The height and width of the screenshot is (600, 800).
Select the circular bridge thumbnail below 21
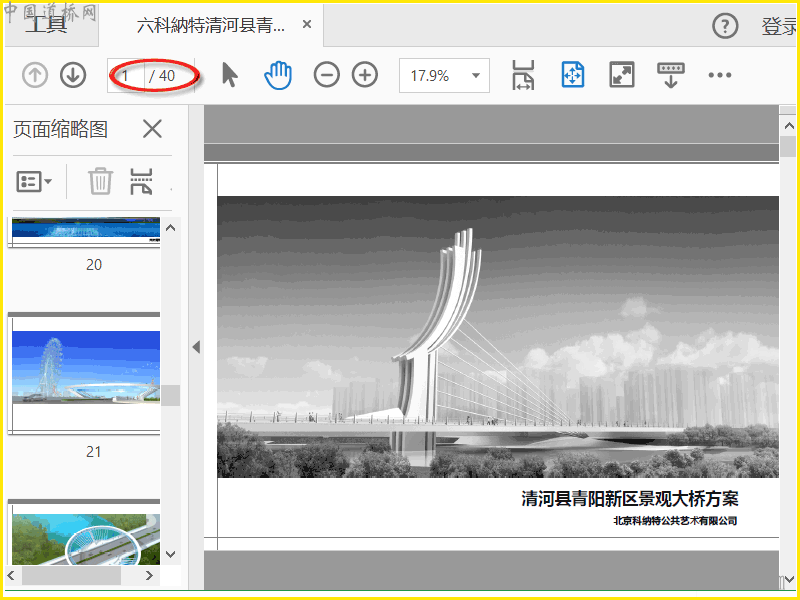tap(84, 533)
